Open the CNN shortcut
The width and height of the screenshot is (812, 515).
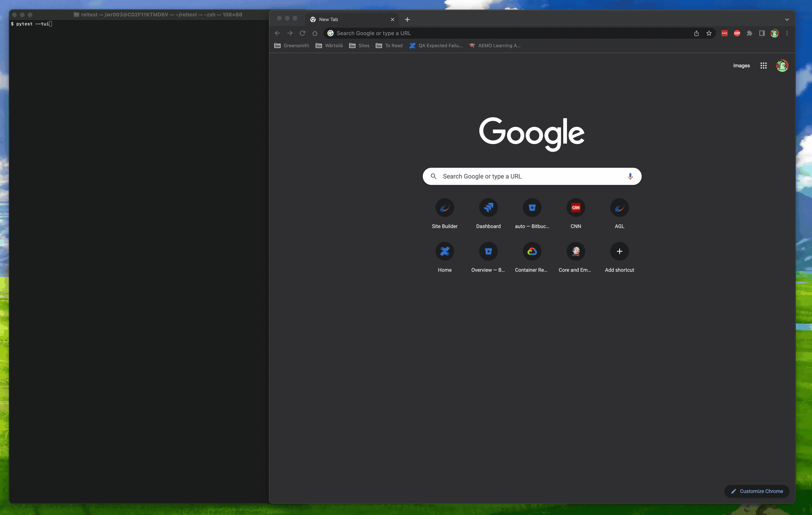pos(576,214)
